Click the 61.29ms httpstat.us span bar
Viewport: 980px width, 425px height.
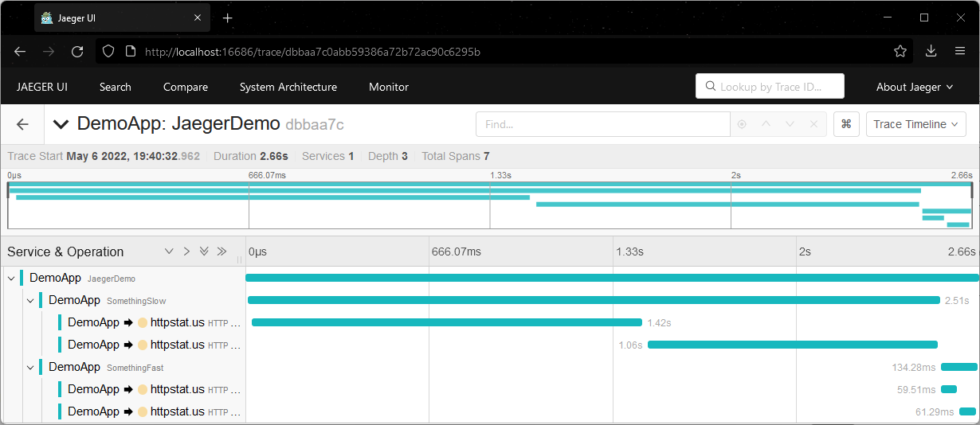[x=967, y=411]
